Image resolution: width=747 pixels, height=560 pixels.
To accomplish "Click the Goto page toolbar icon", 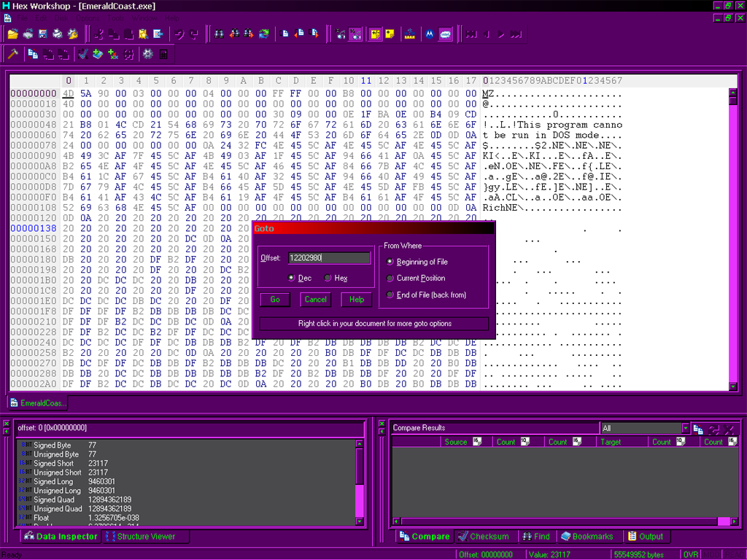I will click(285, 34).
